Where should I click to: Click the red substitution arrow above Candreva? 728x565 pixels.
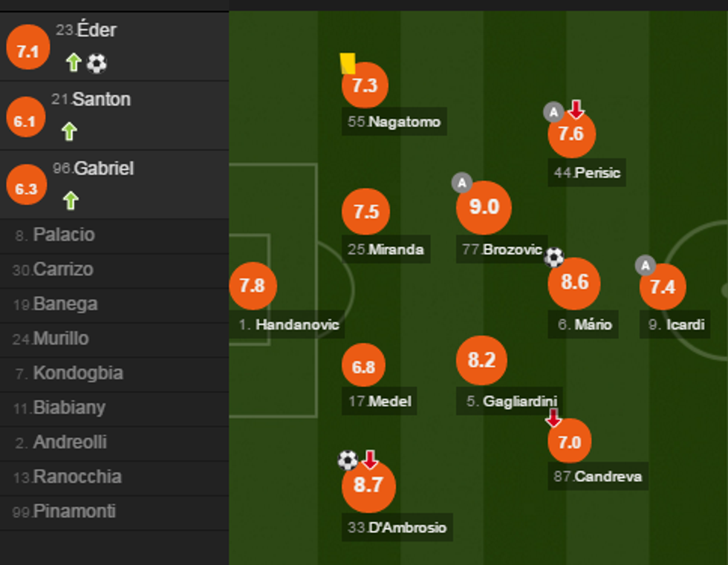[x=553, y=418]
